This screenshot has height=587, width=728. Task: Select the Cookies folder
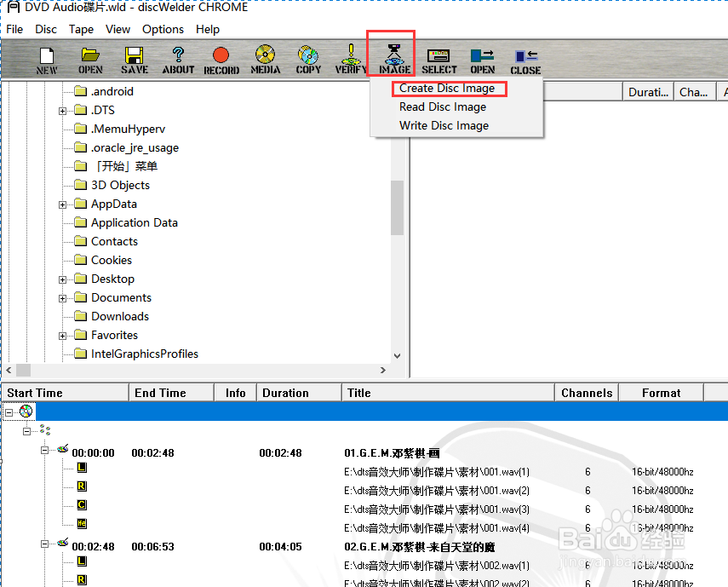(103, 260)
